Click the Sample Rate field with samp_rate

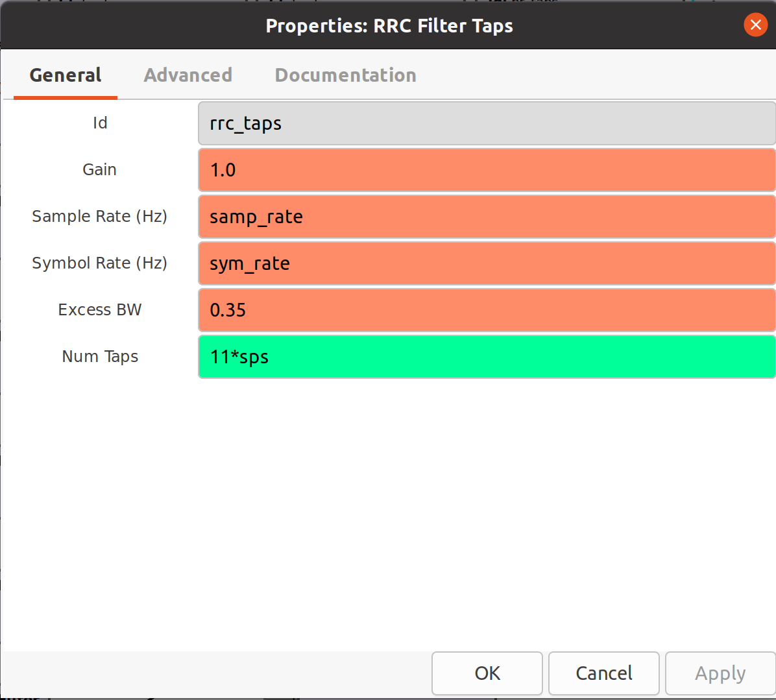point(487,217)
